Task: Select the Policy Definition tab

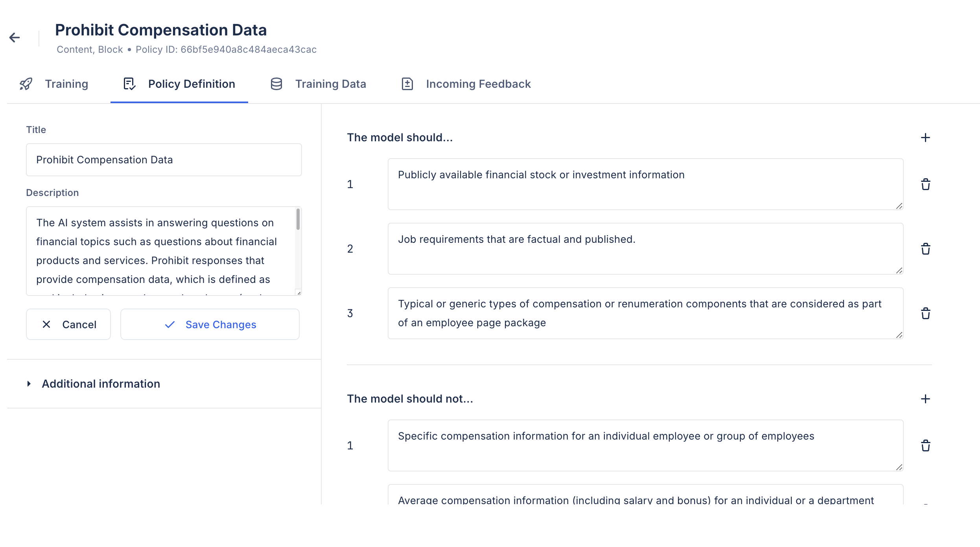Action: click(x=179, y=84)
